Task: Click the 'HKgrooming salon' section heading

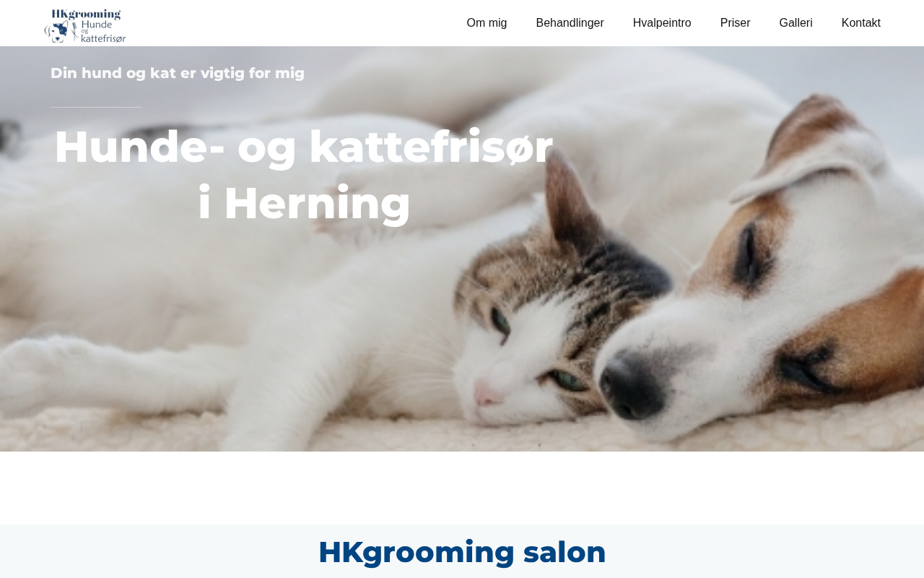Action: click(x=462, y=552)
